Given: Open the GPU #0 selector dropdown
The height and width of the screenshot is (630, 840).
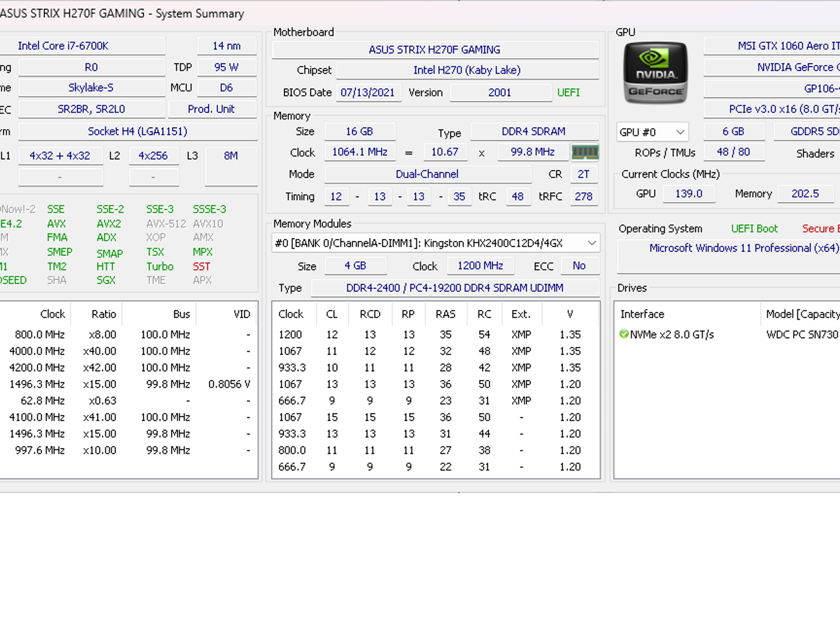Looking at the screenshot, I should pos(652,132).
